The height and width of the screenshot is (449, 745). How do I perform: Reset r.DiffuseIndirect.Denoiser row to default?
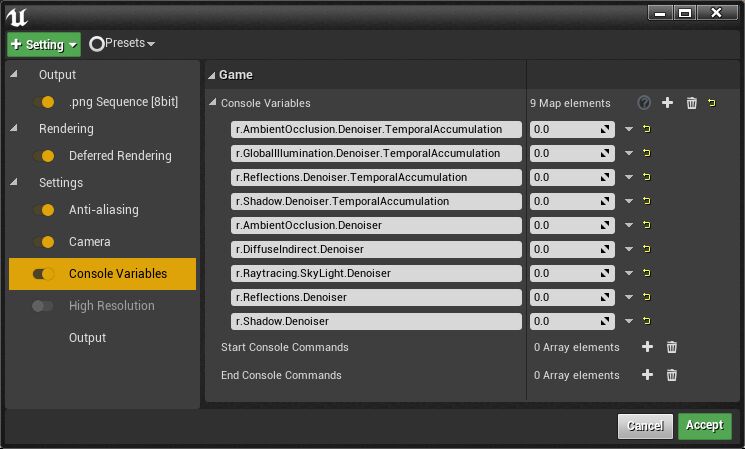[x=647, y=249]
